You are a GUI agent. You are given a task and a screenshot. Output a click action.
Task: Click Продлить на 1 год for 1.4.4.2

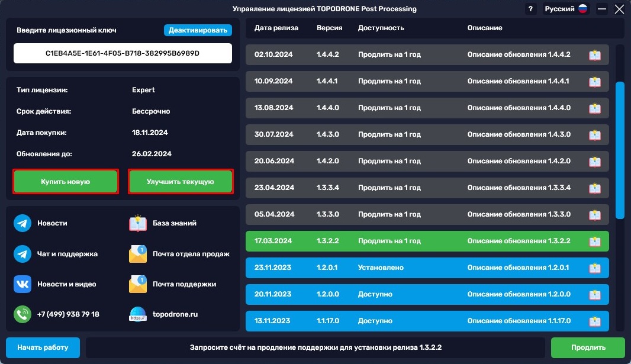coord(389,54)
